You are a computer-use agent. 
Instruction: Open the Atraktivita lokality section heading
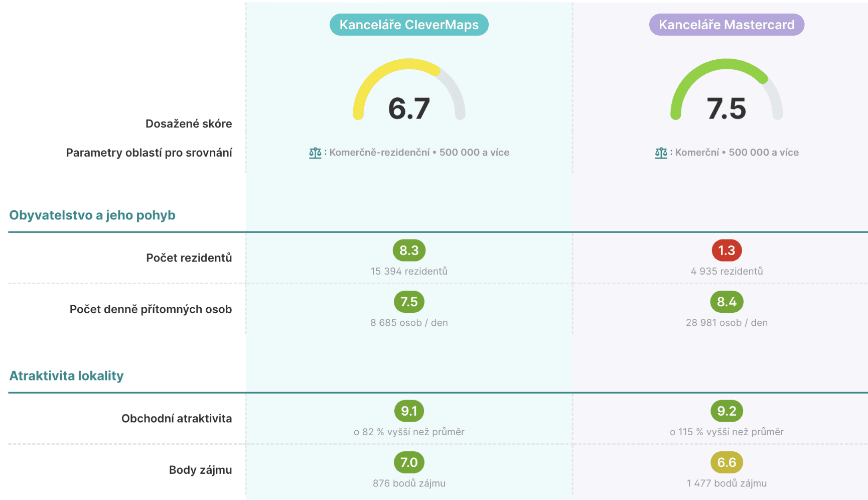click(66, 376)
